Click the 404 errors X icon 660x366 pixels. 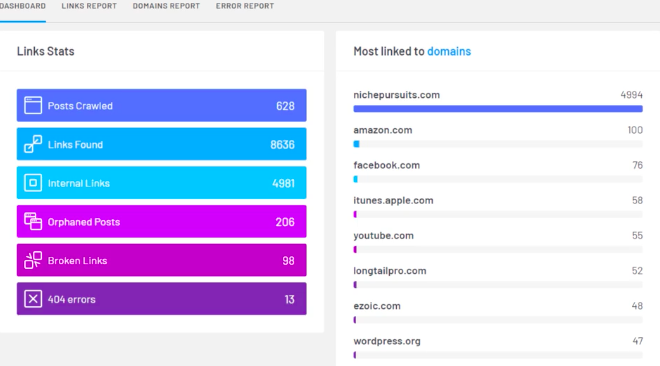click(x=33, y=299)
